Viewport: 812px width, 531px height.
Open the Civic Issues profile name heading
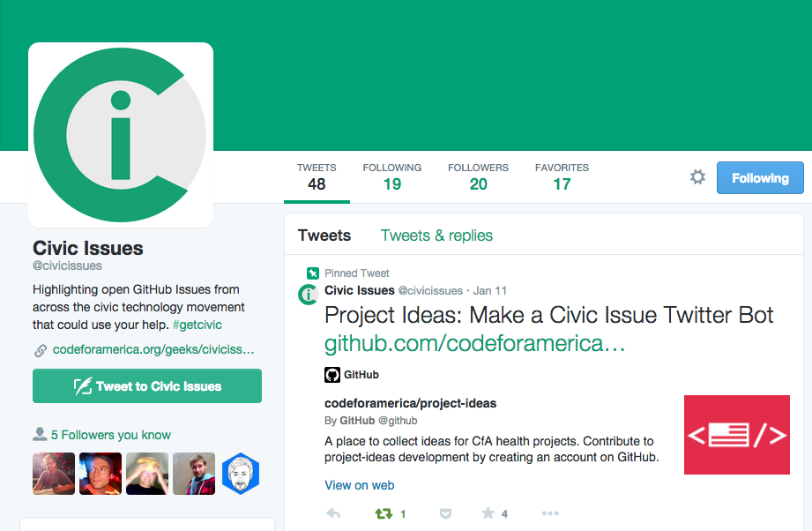88,248
